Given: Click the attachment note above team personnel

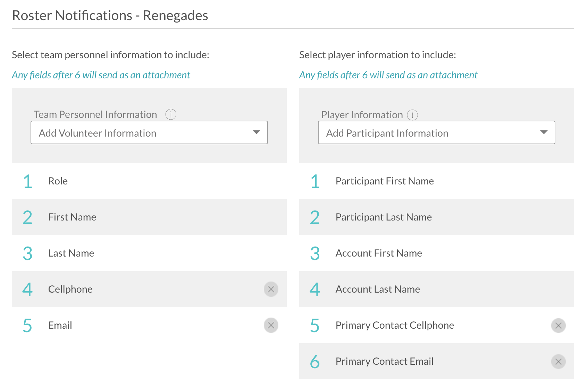Looking at the screenshot, I should coord(101,75).
